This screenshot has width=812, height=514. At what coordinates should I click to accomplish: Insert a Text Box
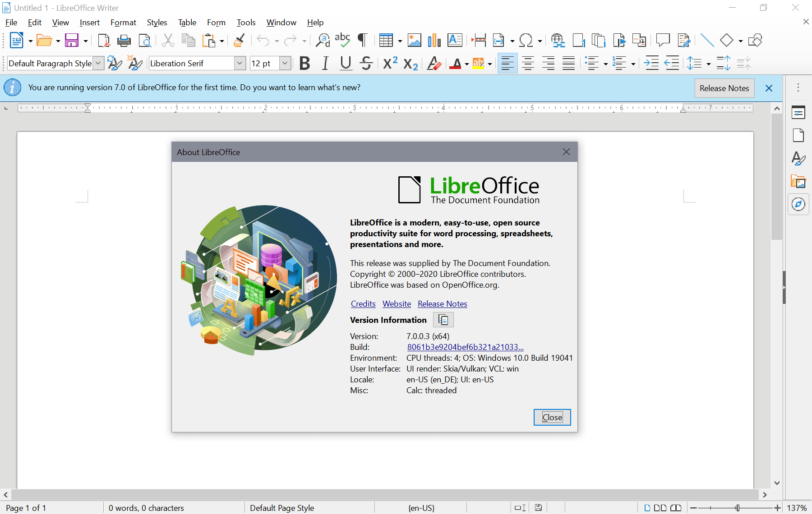[x=455, y=40]
